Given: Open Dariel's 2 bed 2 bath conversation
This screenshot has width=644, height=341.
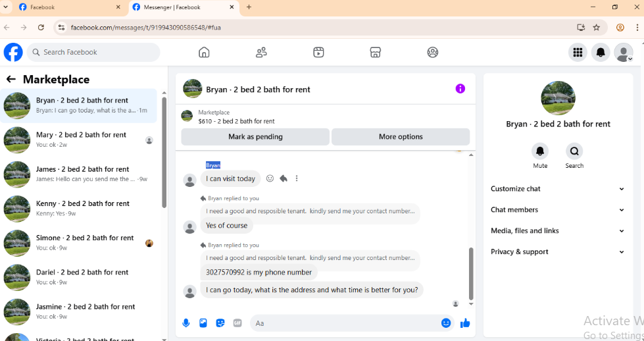Looking at the screenshot, I should (x=78, y=277).
